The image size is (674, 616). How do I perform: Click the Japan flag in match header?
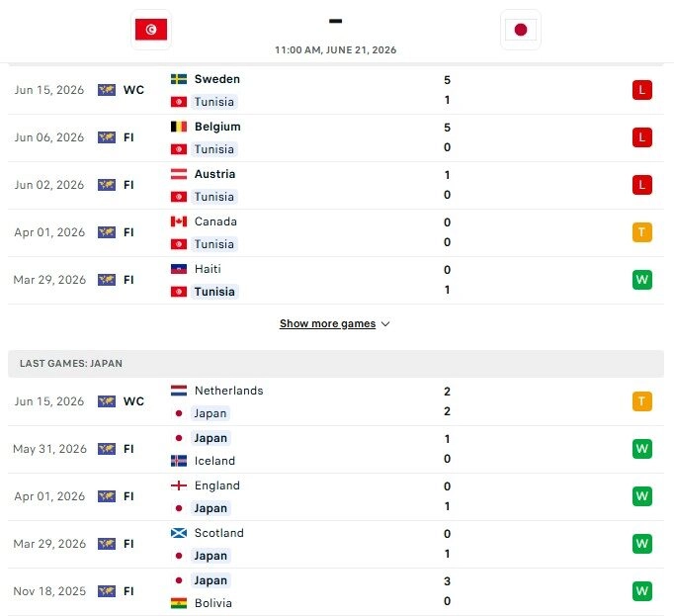[x=521, y=30]
